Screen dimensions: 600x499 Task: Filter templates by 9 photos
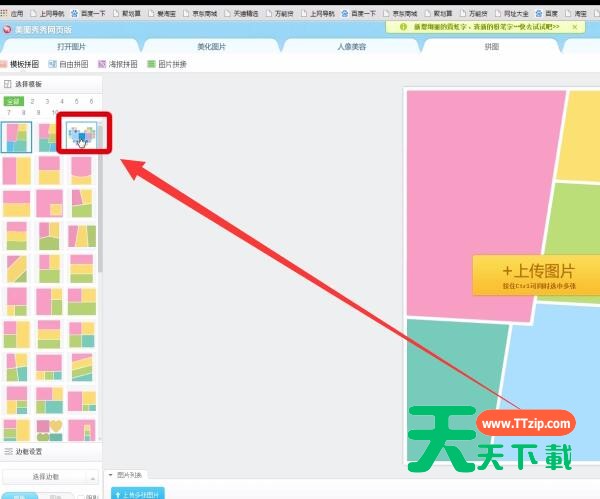point(38,112)
